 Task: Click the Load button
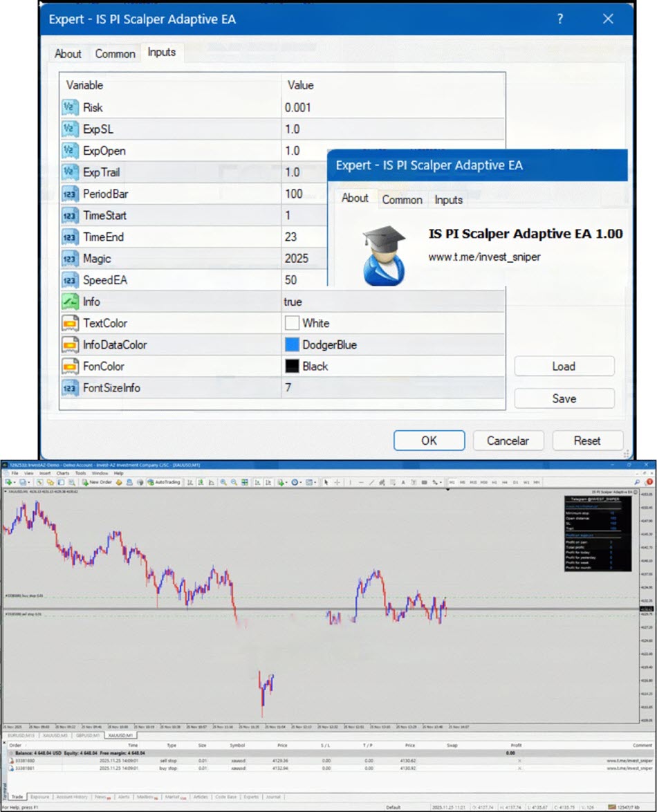[564, 366]
